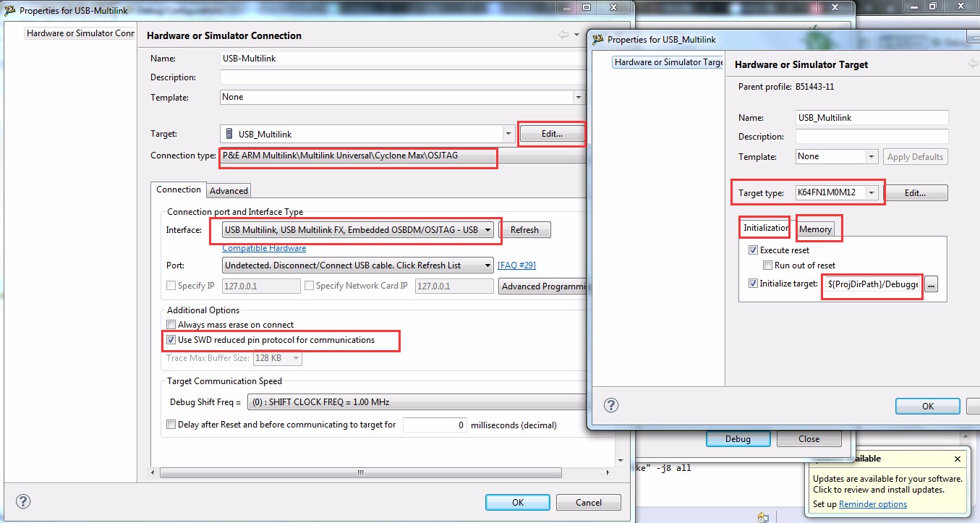980x523 pixels.
Task: Toggle the Initialize target checkbox
Action: [x=753, y=284]
